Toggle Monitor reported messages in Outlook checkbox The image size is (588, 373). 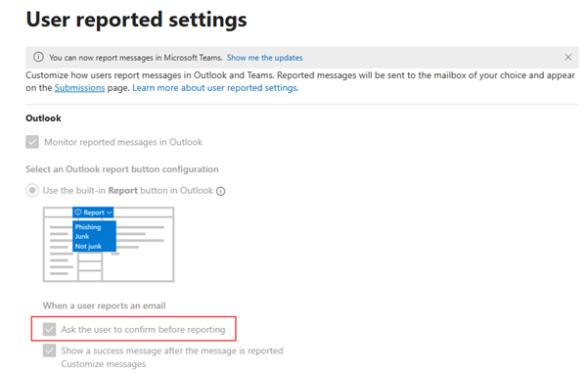pos(32,142)
